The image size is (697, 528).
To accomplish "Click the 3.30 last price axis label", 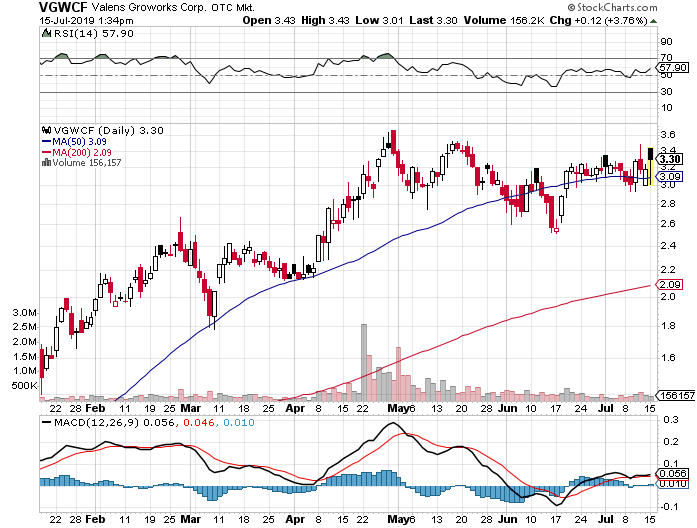I will [670, 158].
